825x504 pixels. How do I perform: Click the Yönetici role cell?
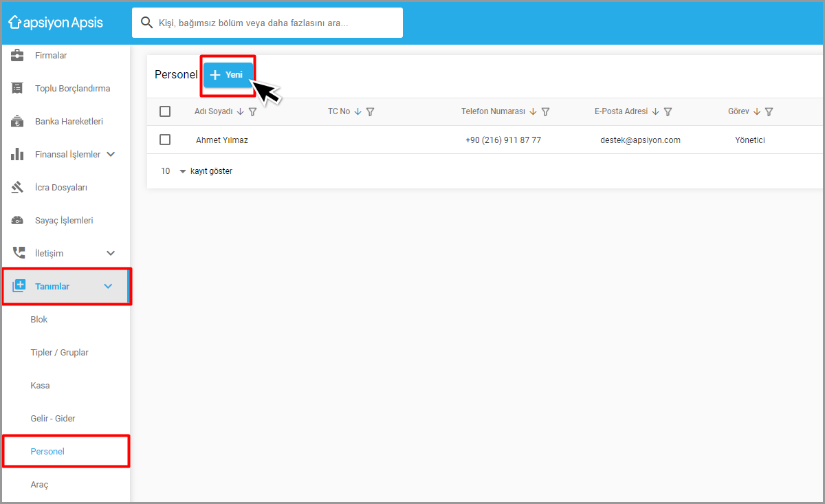click(x=750, y=140)
